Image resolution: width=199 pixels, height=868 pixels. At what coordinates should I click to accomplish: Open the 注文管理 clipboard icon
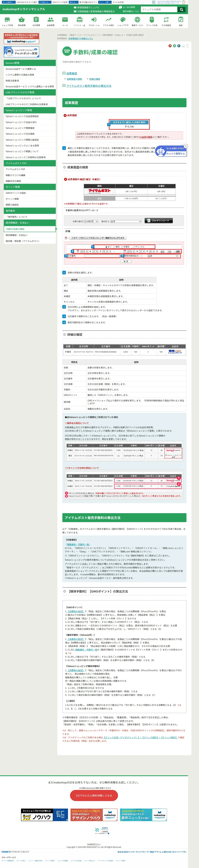tap(36, 20)
